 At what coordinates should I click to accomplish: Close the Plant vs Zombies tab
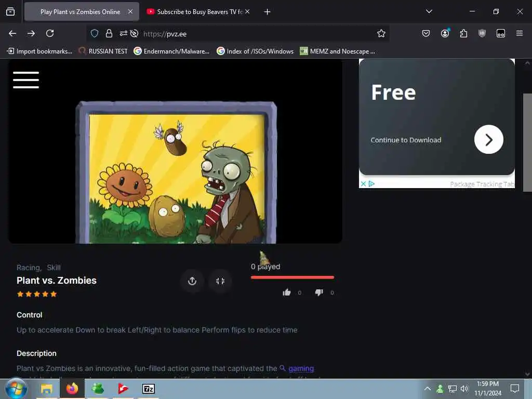pyautogui.click(x=130, y=11)
